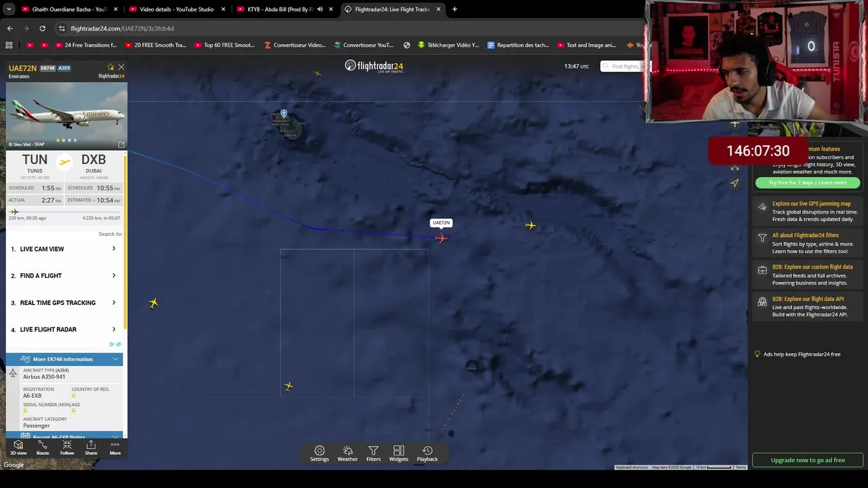Click the A6-EXB registration value
The width and height of the screenshot is (868, 488).
(32, 396)
